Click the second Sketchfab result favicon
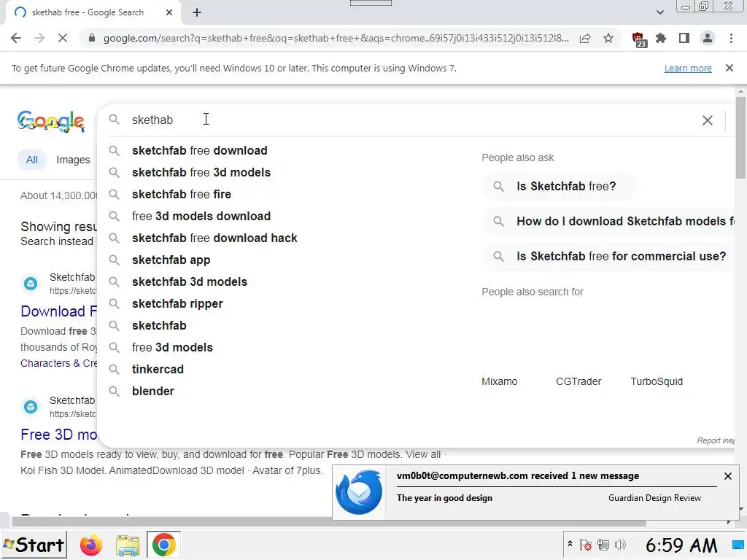Viewport: 747px width, 560px height. (31, 407)
